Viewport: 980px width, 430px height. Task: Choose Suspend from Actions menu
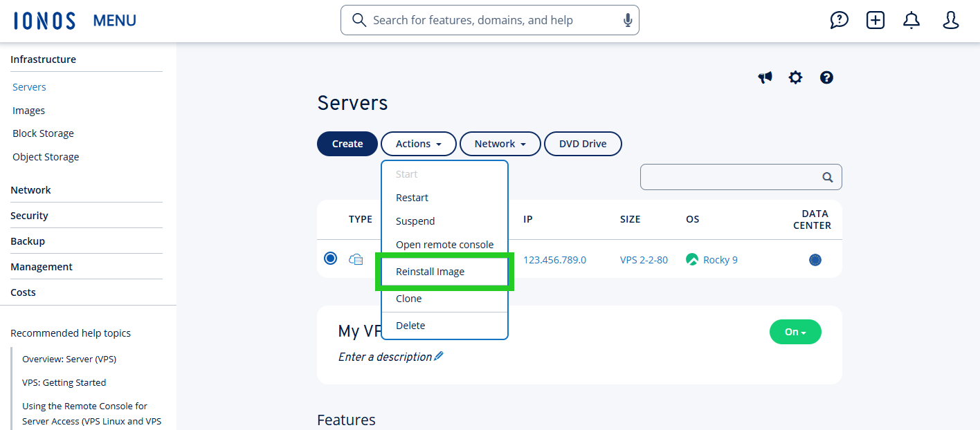(x=445, y=221)
